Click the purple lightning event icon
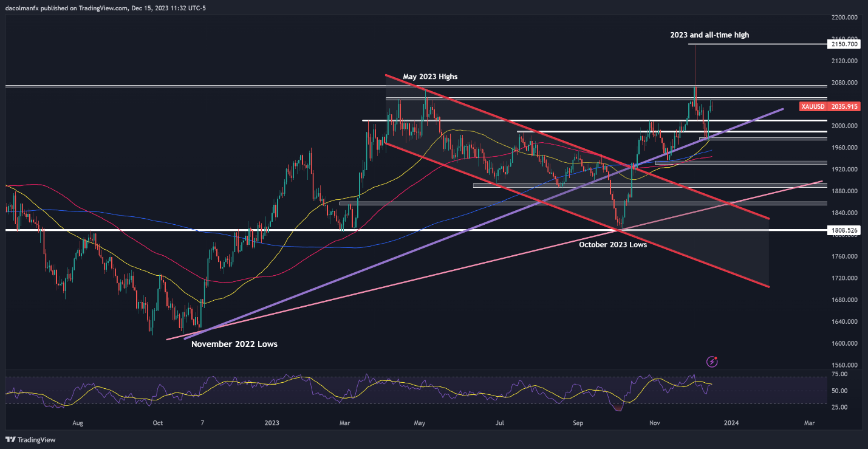 pyautogui.click(x=713, y=362)
